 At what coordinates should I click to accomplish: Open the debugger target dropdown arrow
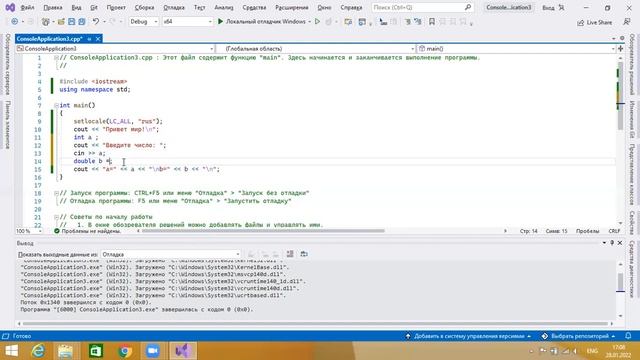pyautogui.click(x=309, y=22)
